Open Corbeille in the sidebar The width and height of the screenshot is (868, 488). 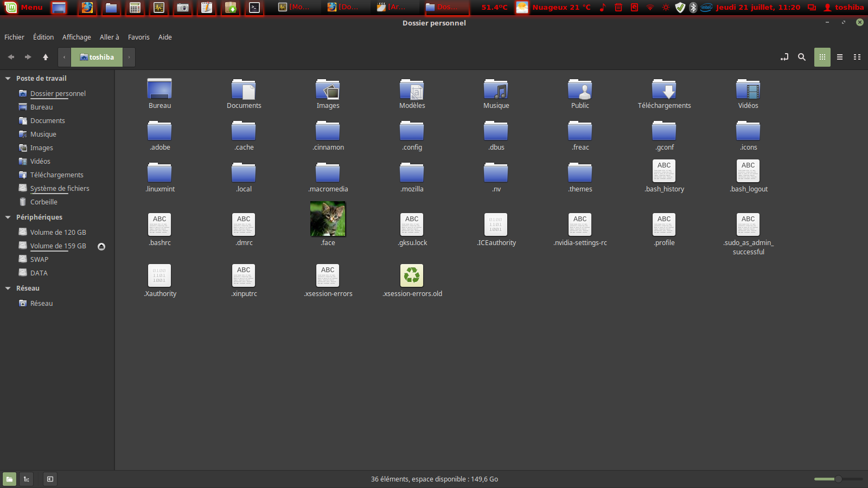click(x=43, y=202)
